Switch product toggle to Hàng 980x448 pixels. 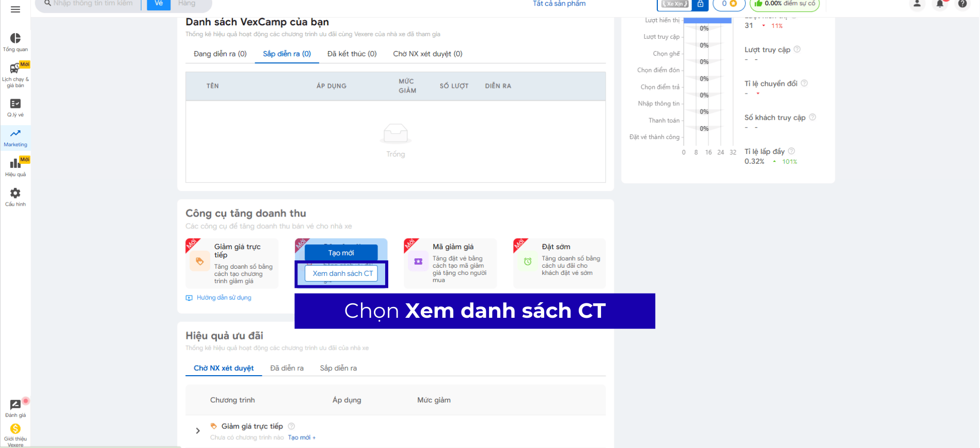tap(187, 4)
